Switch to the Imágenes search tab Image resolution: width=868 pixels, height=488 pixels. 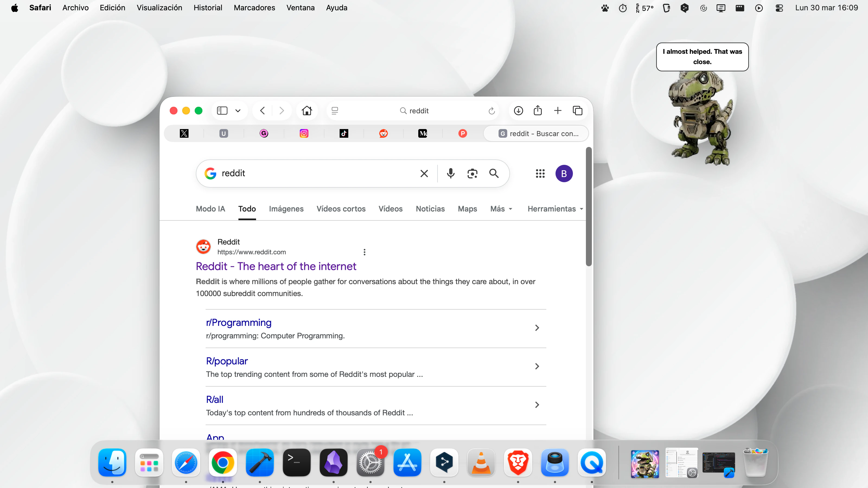(286, 209)
